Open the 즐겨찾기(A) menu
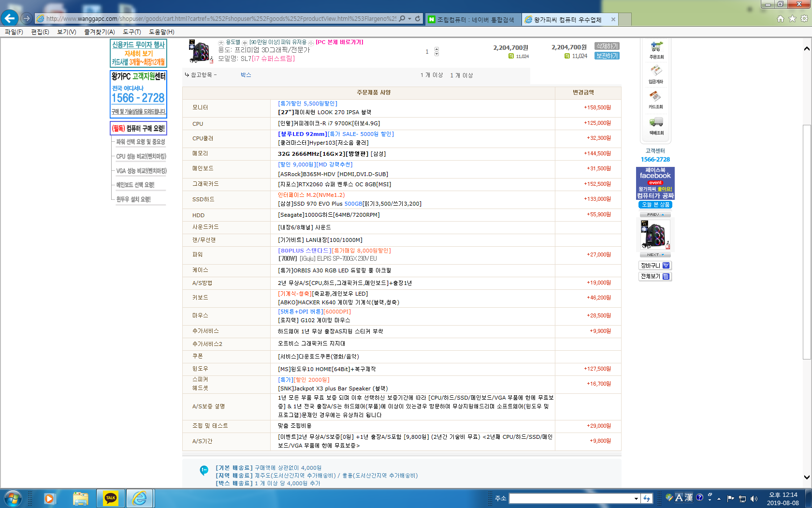Screen dimensions: 812x508 click(x=100, y=32)
